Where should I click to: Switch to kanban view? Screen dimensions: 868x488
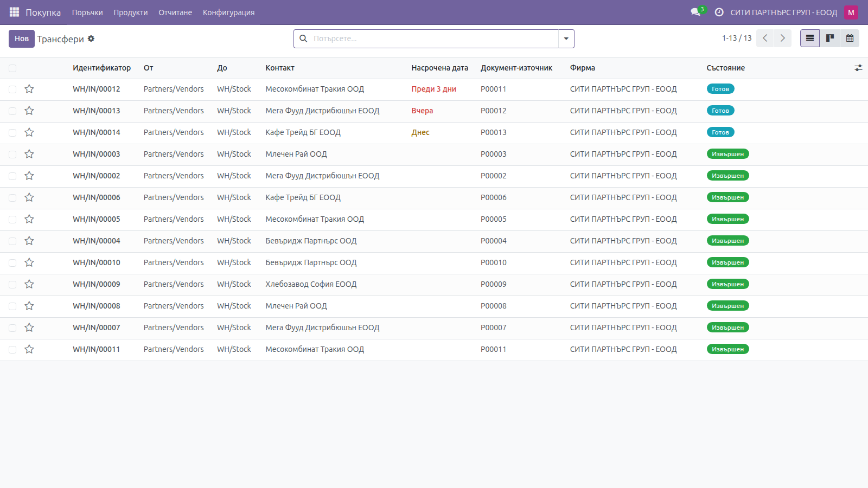pos(830,38)
